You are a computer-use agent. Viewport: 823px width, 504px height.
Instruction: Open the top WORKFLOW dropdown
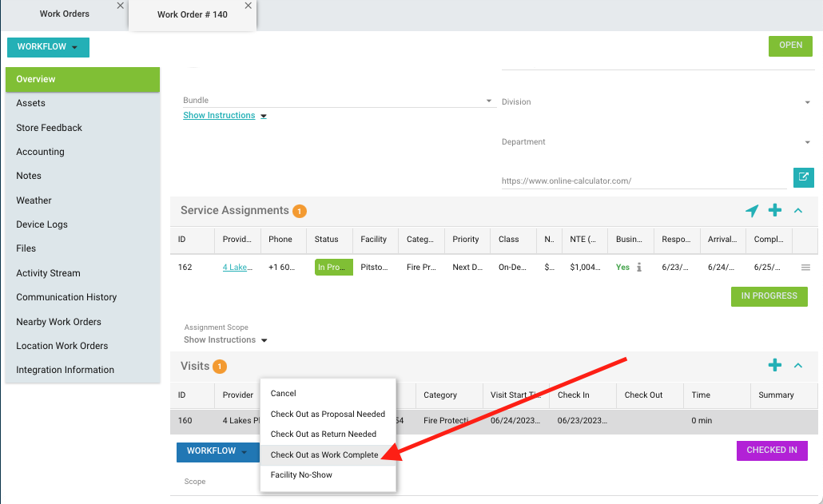click(x=48, y=47)
